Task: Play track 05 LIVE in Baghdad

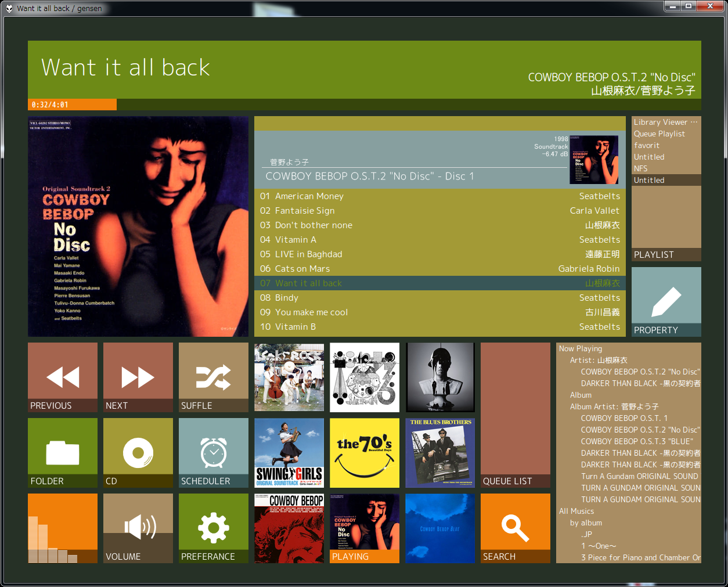Action: [440, 254]
